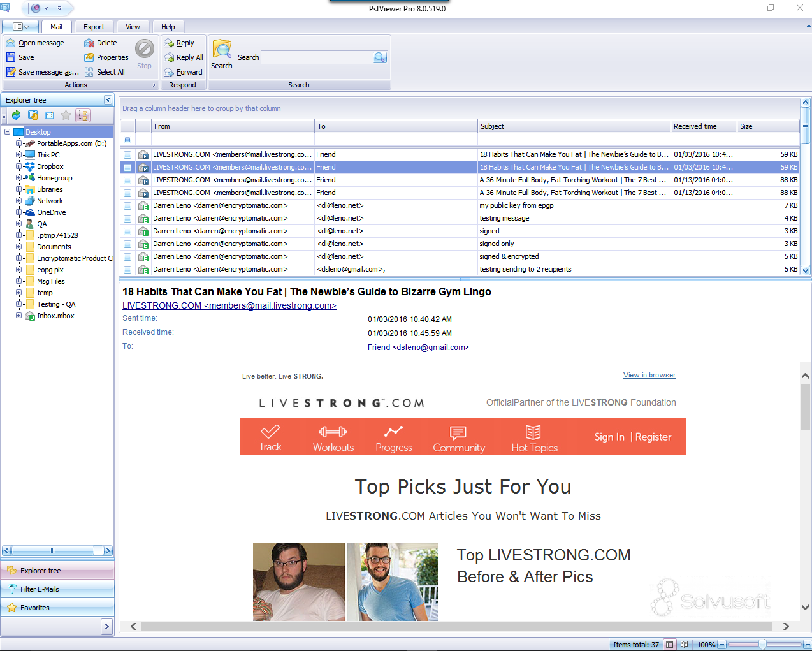
Task: Tick checkbox for 01/13/2016 first 36-Minute email
Action: click(127, 180)
